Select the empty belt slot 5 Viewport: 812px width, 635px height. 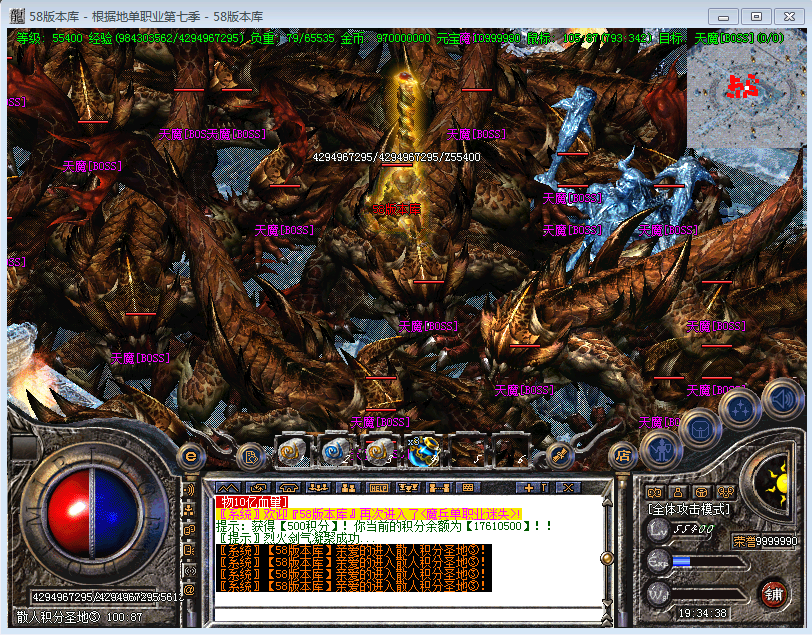click(x=467, y=451)
